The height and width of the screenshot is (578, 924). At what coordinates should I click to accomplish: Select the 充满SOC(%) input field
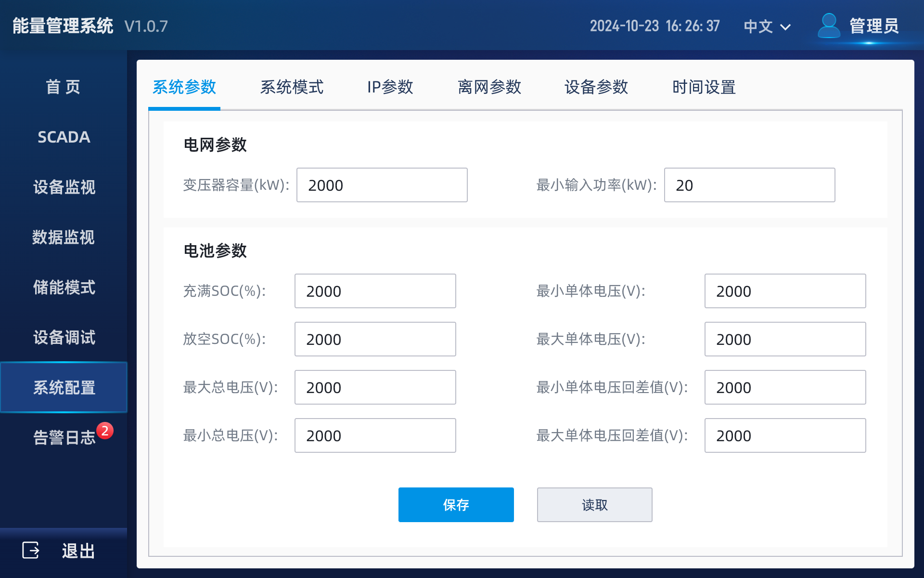(x=375, y=291)
